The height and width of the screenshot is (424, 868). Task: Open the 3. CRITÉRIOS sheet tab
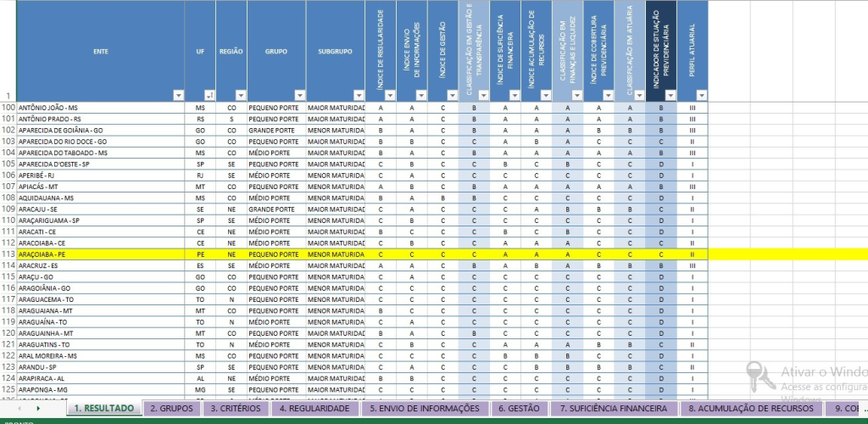[235, 409]
